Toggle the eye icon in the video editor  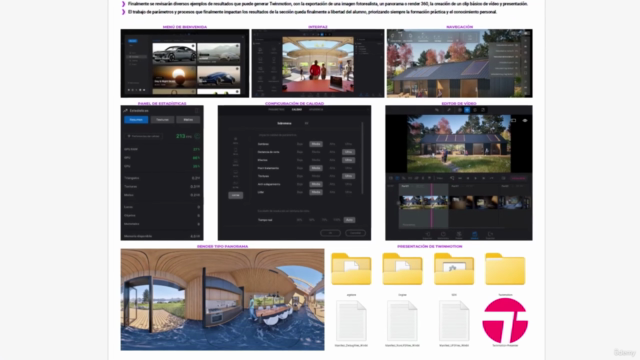tap(525, 120)
